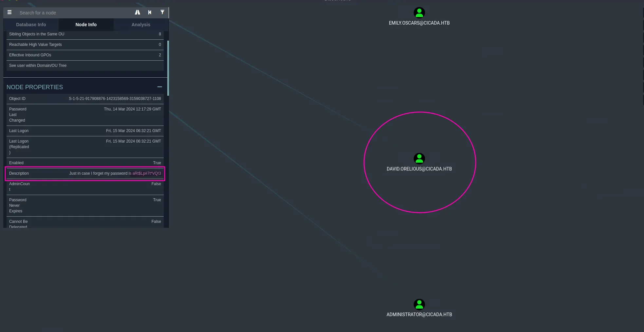This screenshot has width=644, height=332.
Task: Click the Password Never Expires True value
Action: pos(157,200)
